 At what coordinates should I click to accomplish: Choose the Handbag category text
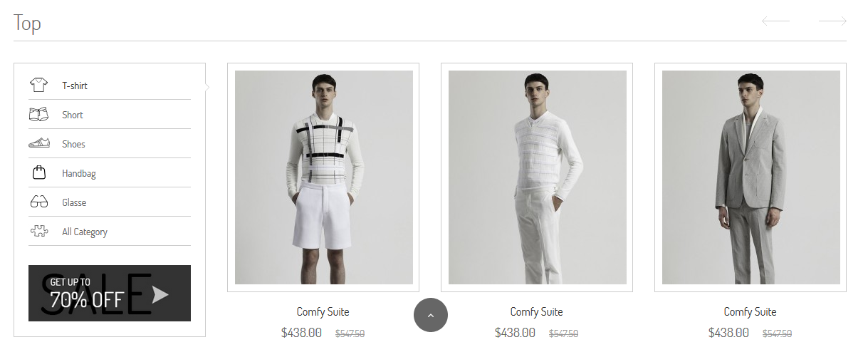pos(79,173)
